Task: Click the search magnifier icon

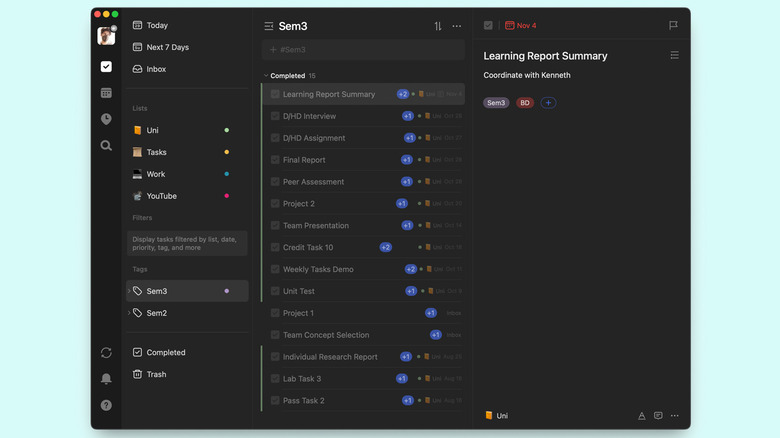Action: [x=106, y=146]
